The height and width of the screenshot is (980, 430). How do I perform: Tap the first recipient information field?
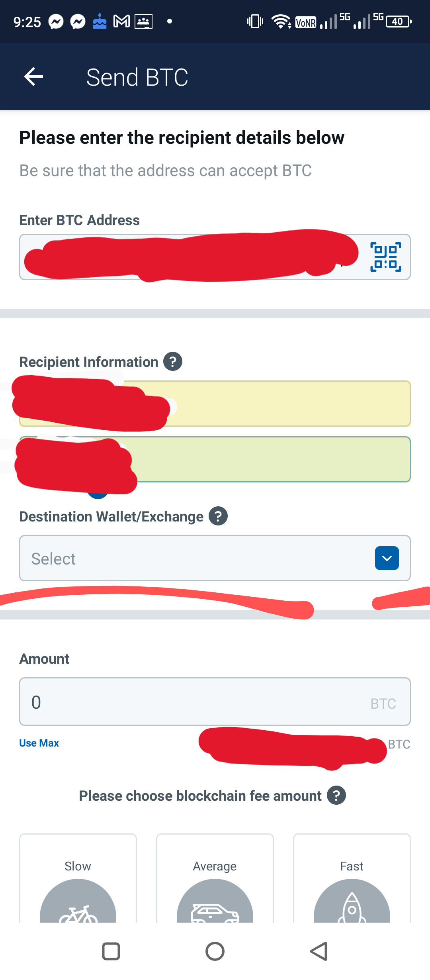click(215, 404)
